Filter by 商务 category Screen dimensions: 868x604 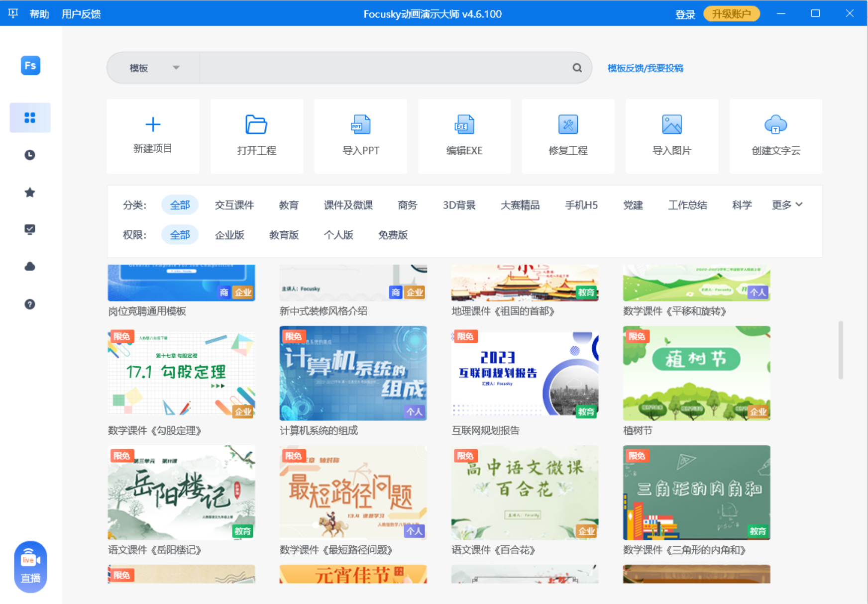(x=408, y=205)
